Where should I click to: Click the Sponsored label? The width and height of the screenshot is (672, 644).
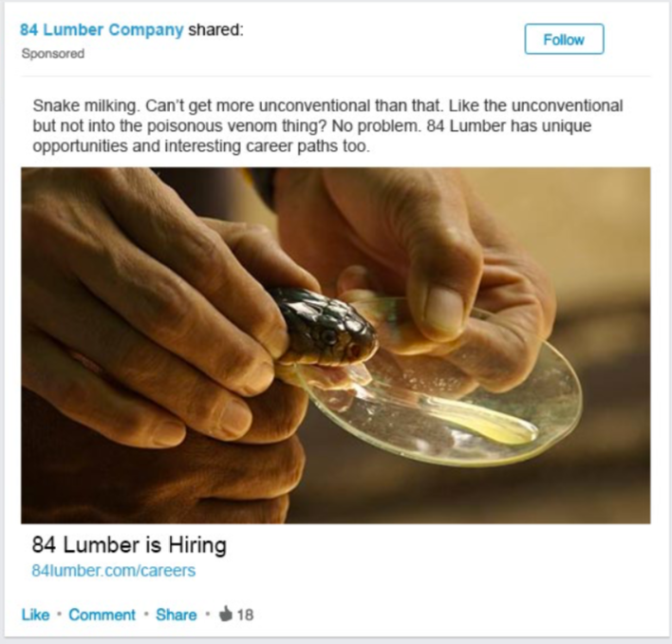tap(53, 53)
